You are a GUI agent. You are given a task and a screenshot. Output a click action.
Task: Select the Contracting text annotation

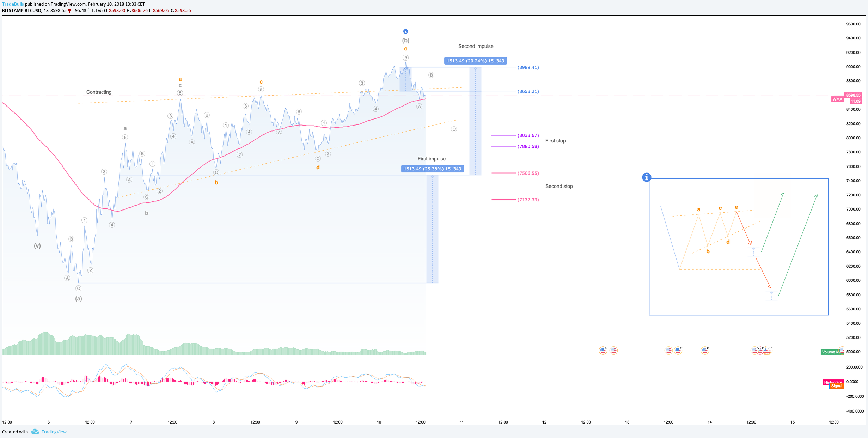coord(99,92)
